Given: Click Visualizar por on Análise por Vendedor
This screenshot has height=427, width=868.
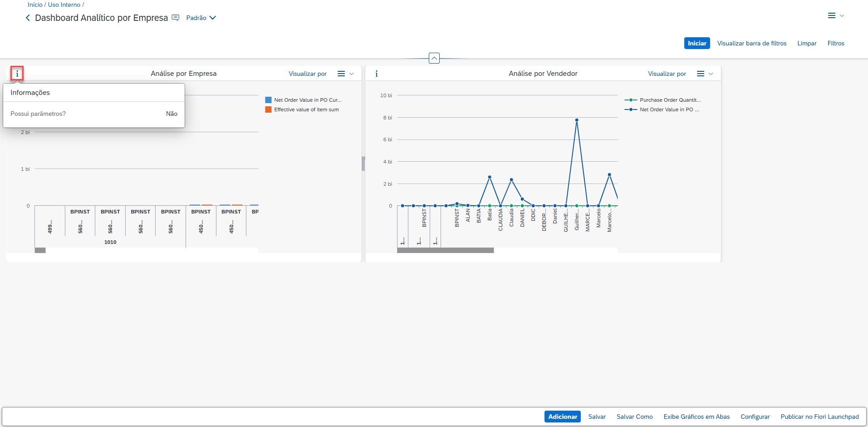Looking at the screenshot, I should pos(667,74).
